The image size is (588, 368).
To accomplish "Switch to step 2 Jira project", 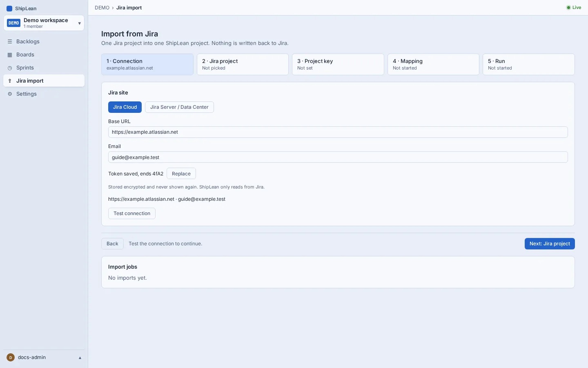I will 243,64.
